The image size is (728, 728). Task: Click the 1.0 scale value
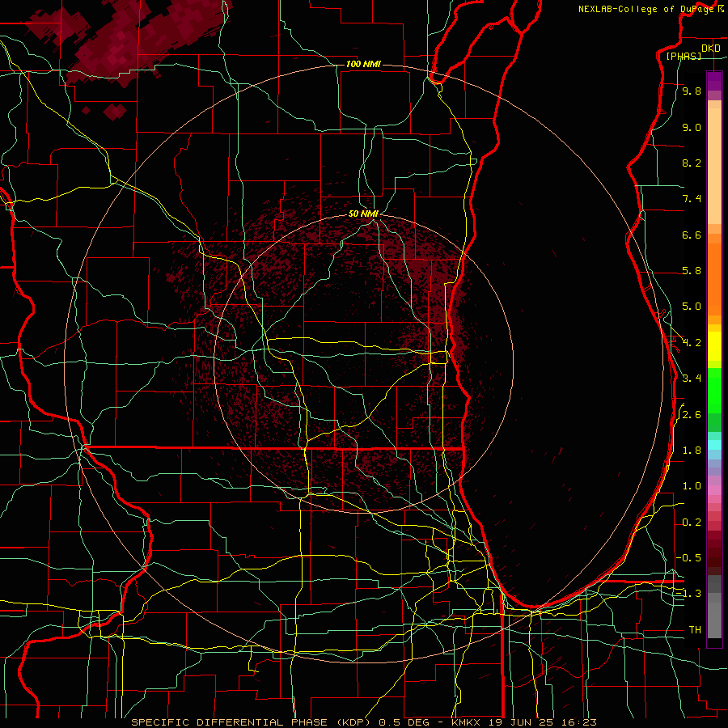pos(692,486)
